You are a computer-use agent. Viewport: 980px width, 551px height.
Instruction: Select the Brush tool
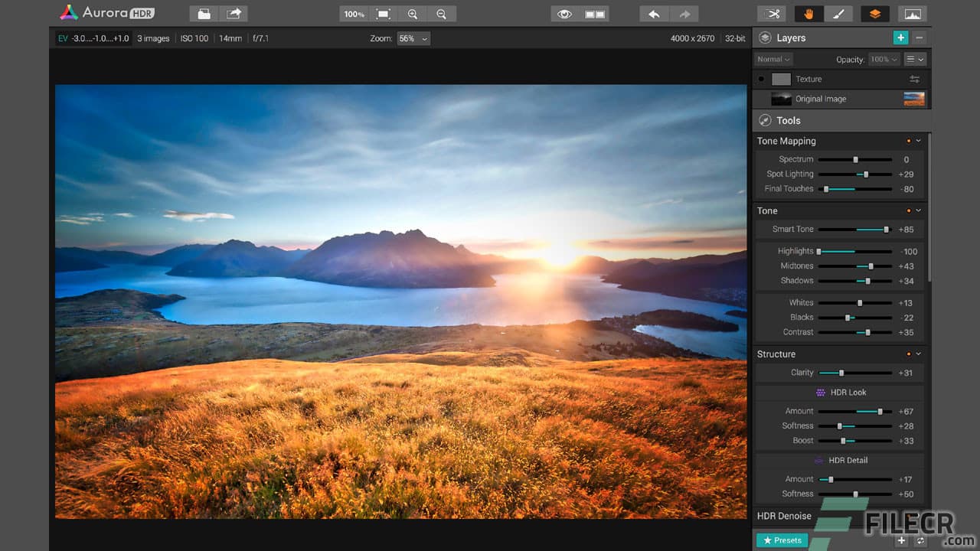coord(839,13)
